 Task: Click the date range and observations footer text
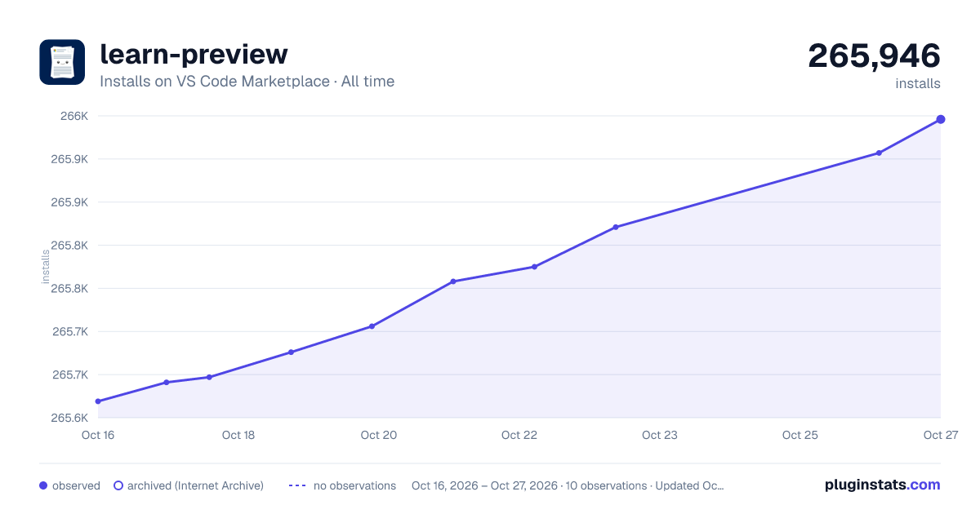[568, 485]
